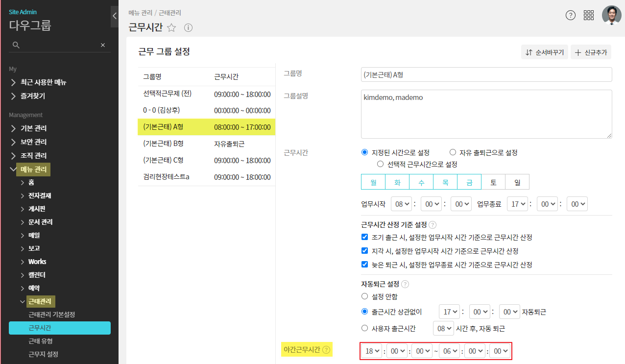Open 근태관리 기본설정 menu item
Viewport: 625px width, 364px height.
[x=51, y=315]
